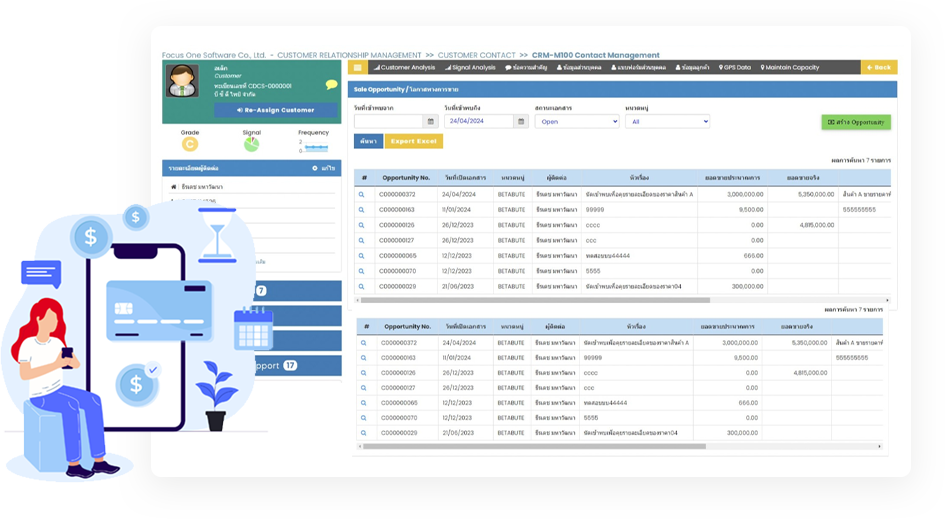Click upper table horizontal scrollbar
The height and width of the screenshot is (519, 945).
pyautogui.click(x=535, y=300)
